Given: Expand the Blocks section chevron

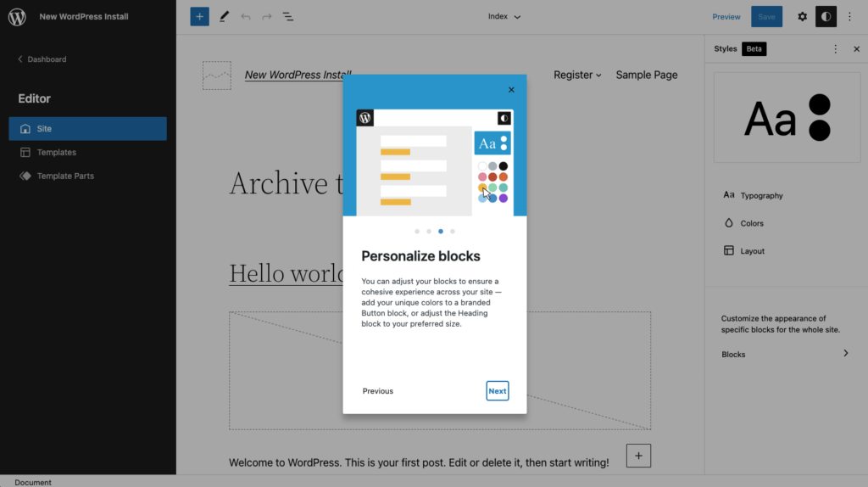Looking at the screenshot, I should click(x=845, y=354).
